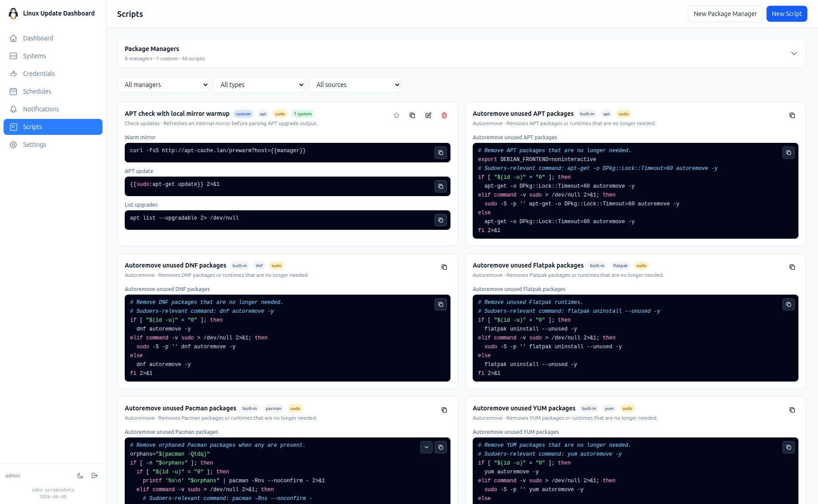Duplicate the APT check with local mirror warmup script
The image size is (818, 504).
(412, 115)
